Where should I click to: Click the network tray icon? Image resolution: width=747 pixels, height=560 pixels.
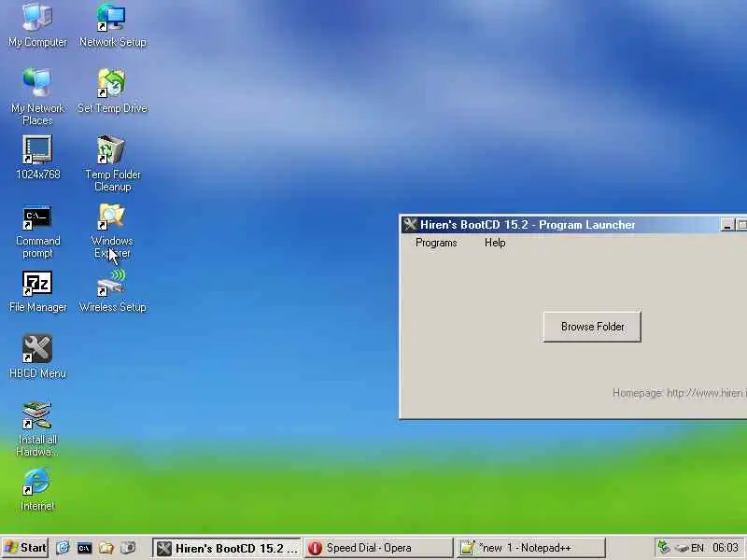[664, 547]
